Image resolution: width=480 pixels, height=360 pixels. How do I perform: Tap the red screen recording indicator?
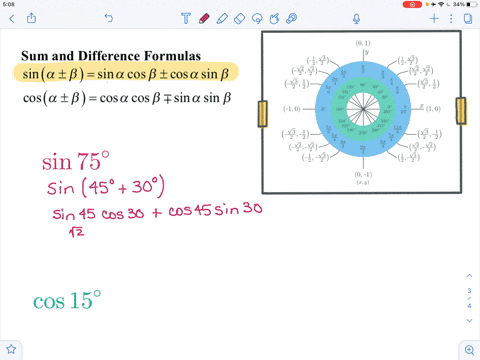[412, 4]
